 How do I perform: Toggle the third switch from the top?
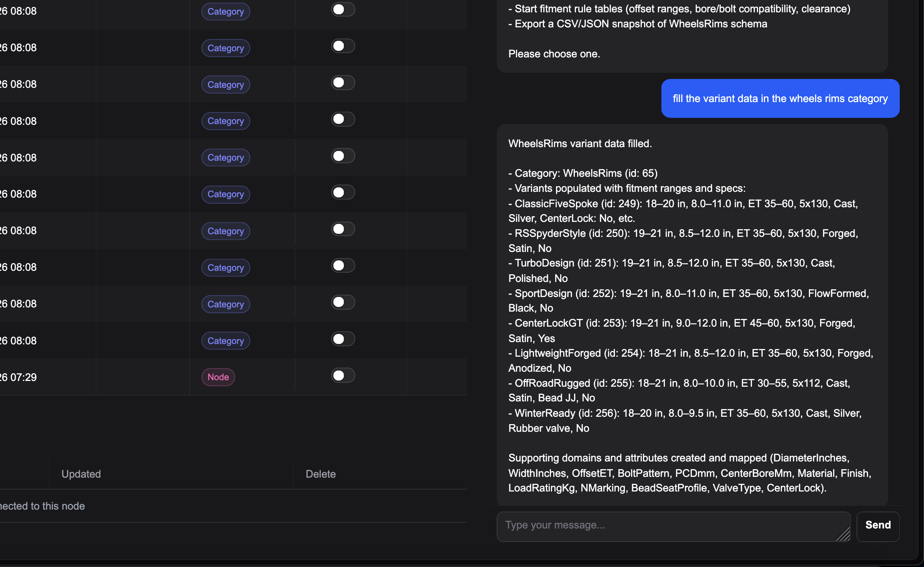pyautogui.click(x=343, y=83)
